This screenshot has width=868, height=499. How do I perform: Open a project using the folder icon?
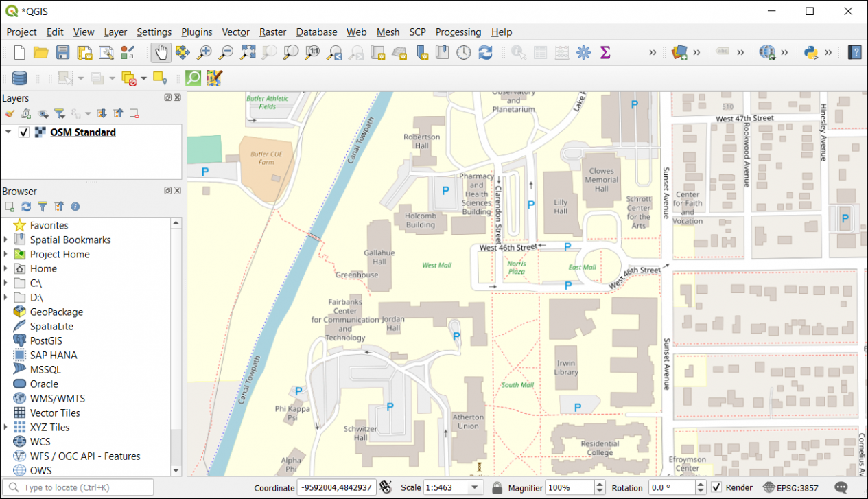[x=41, y=52]
